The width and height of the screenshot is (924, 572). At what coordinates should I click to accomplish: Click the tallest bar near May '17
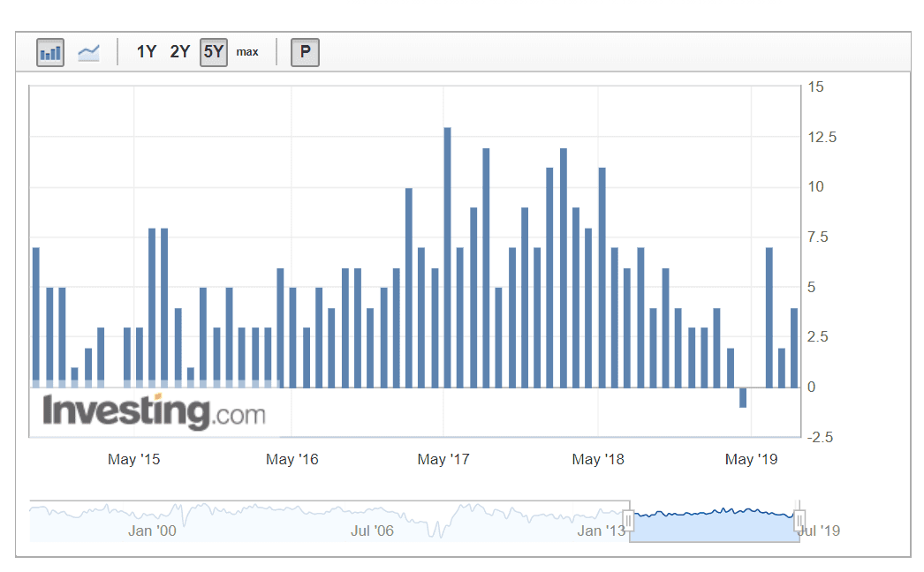click(448, 258)
